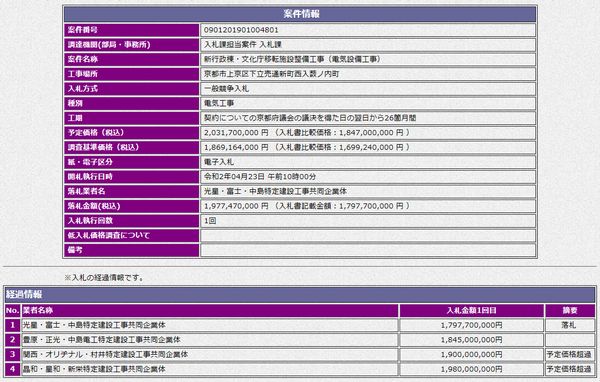Click the 調査基準価格（税込） value row
This screenshot has height=382, width=600.
pos(368,147)
